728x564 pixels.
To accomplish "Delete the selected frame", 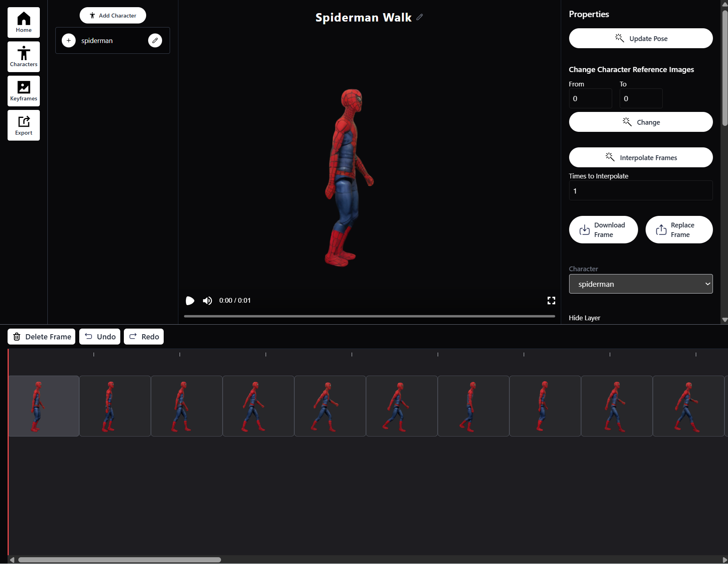I will coord(41,337).
